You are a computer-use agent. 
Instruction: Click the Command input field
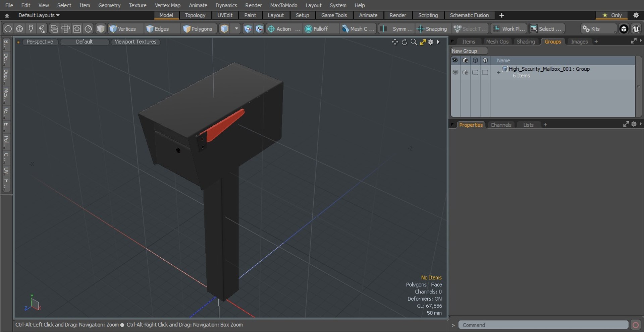click(x=543, y=325)
